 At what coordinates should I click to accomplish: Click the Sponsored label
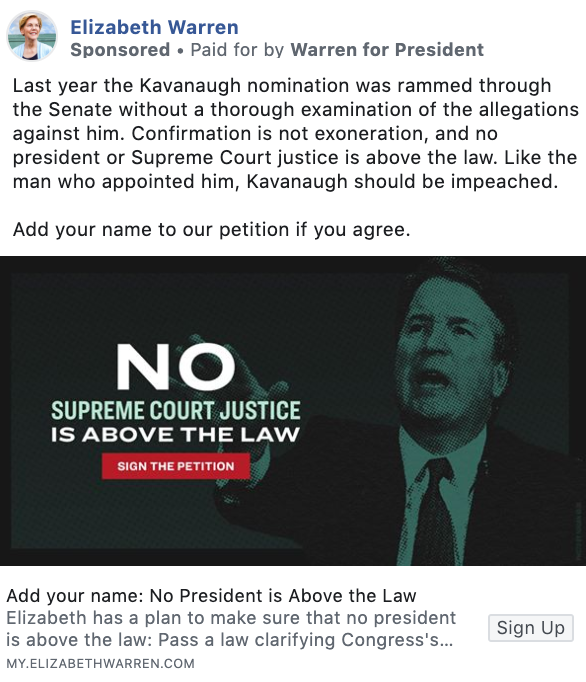(x=120, y=50)
